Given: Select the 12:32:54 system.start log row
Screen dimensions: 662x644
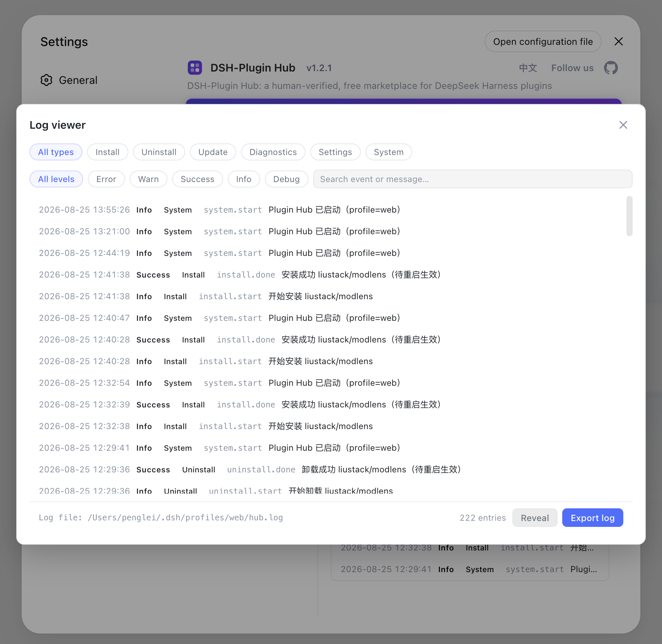Looking at the screenshot, I should [x=327, y=383].
